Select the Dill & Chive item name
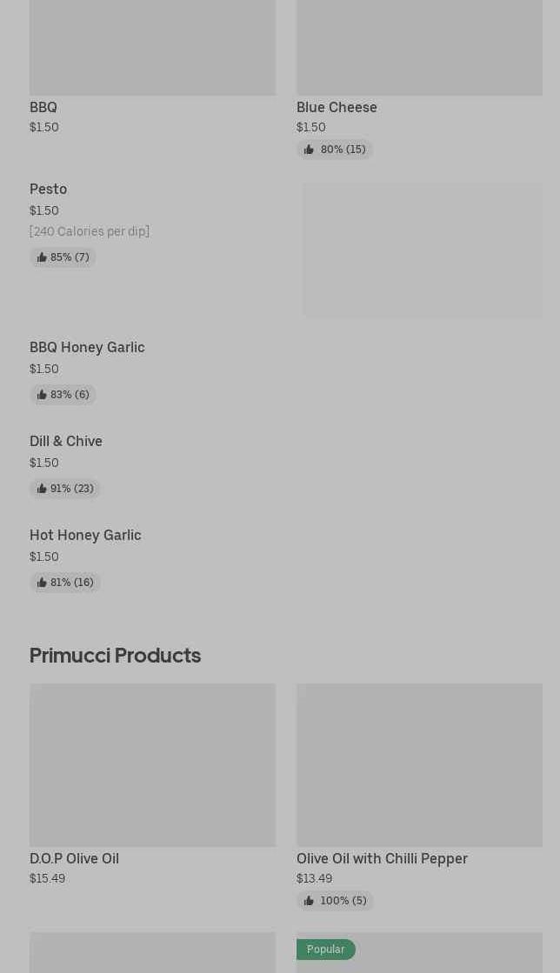The height and width of the screenshot is (973, 560). [x=66, y=441]
